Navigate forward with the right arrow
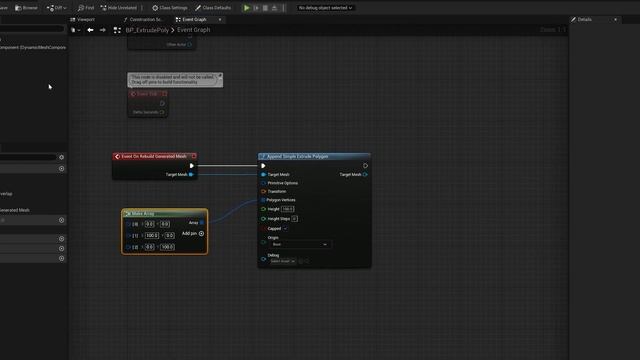The height and width of the screenshot is (360, 640). (102, 30)
